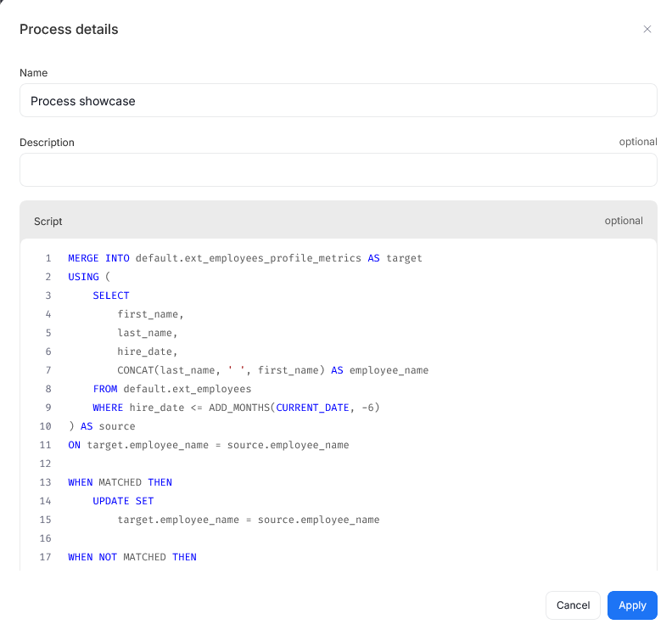Screen dimensions: 672x630
Task: Click hire_date, on line 6
Action: pos(148,352)
